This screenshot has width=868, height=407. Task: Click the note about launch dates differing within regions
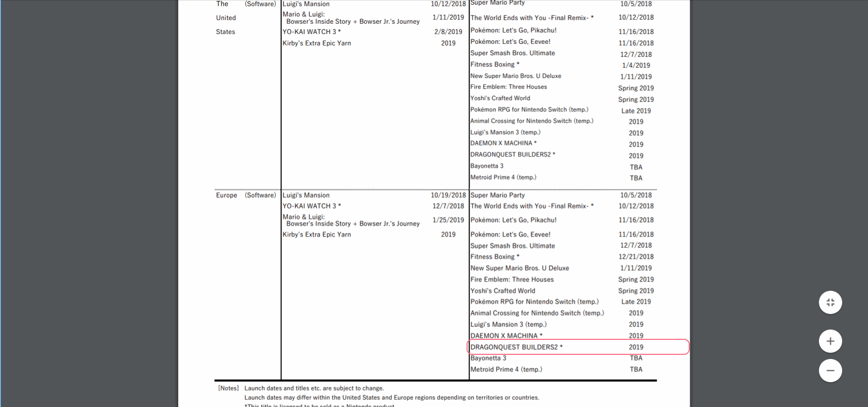click(392, 398)
